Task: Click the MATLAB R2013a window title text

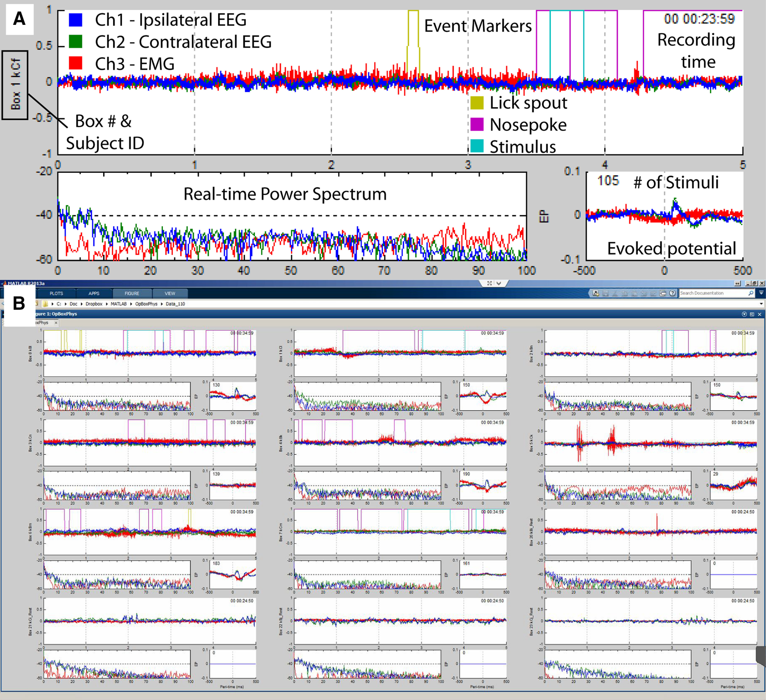Action: click(x=26, y=283)
